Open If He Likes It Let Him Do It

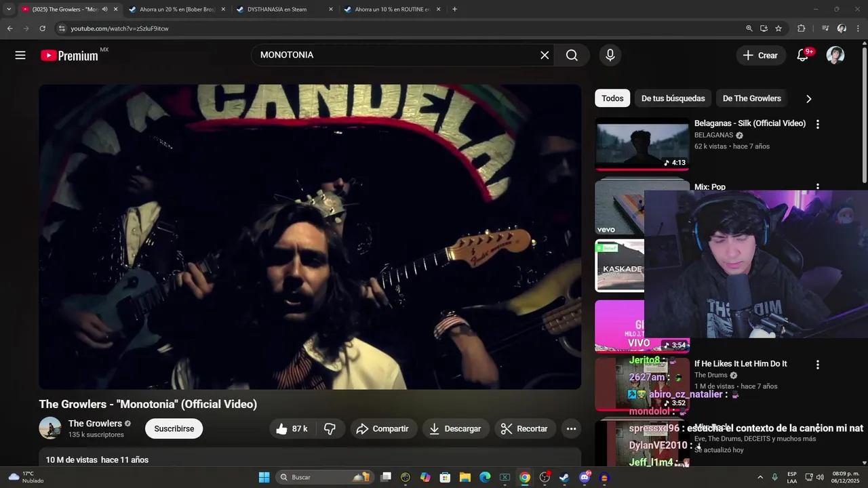tap(741, 364)
